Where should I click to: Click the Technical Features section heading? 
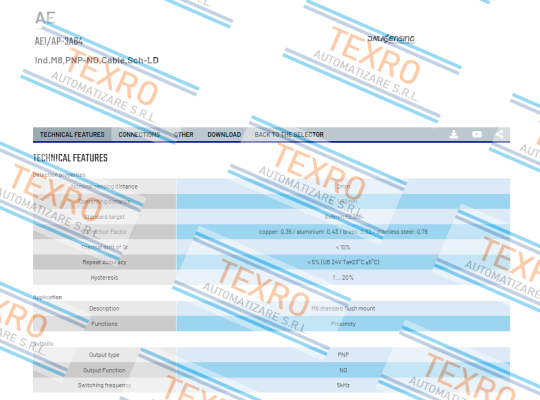70,158
